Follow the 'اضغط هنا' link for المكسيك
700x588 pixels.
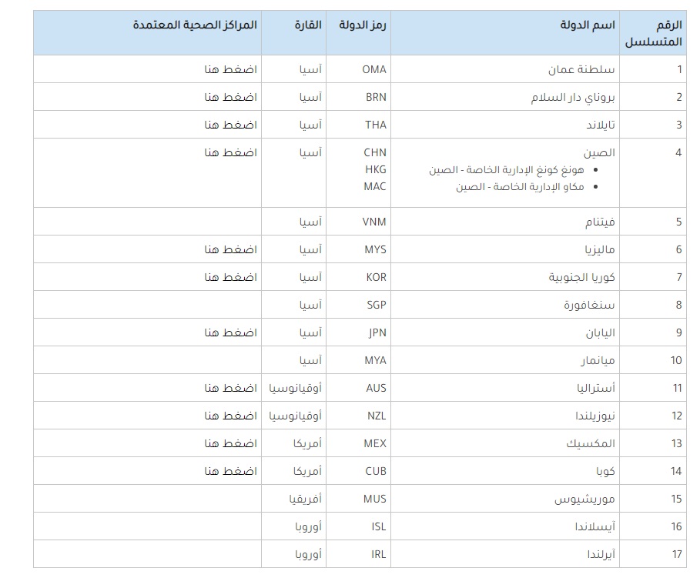pos(230,443)
